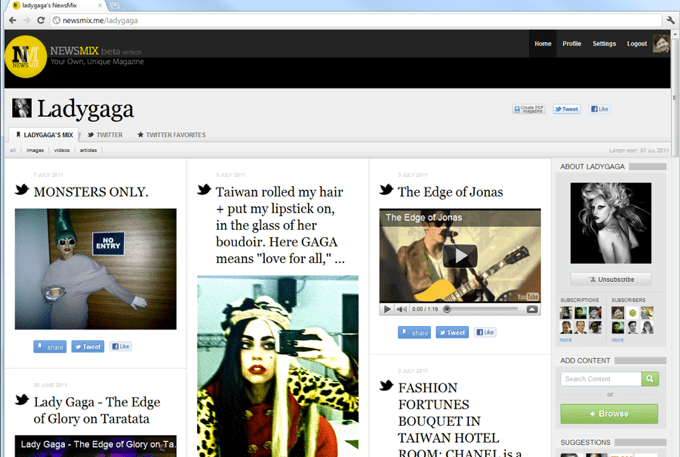Open the MONSTERS ONLY. headline
The width and height of the screenshot is (680, 457).
(91, 192)
